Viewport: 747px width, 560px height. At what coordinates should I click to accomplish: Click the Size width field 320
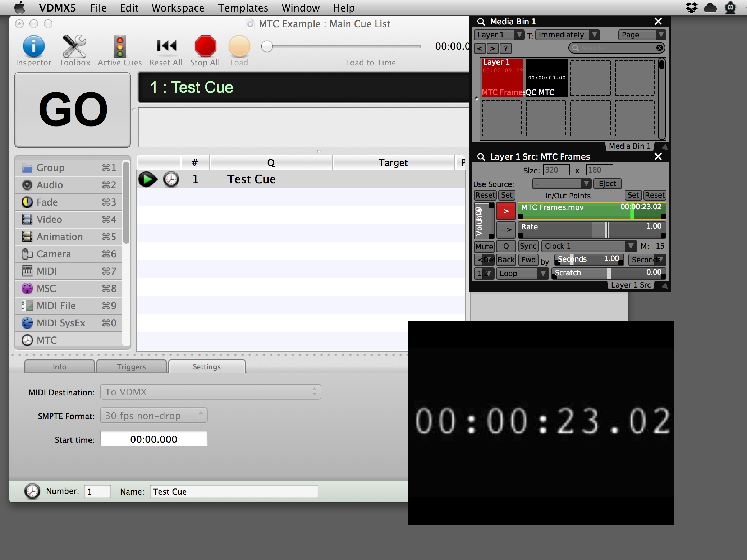click(556, 170)
